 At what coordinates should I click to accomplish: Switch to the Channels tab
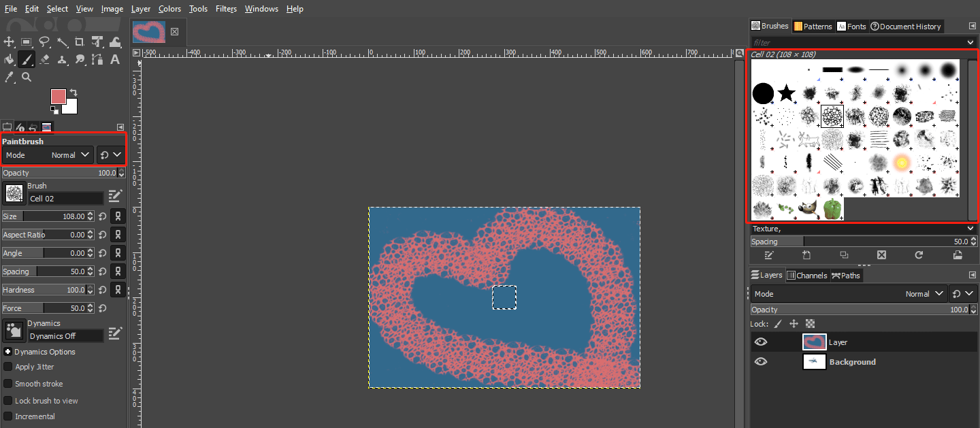click(807, 275)
